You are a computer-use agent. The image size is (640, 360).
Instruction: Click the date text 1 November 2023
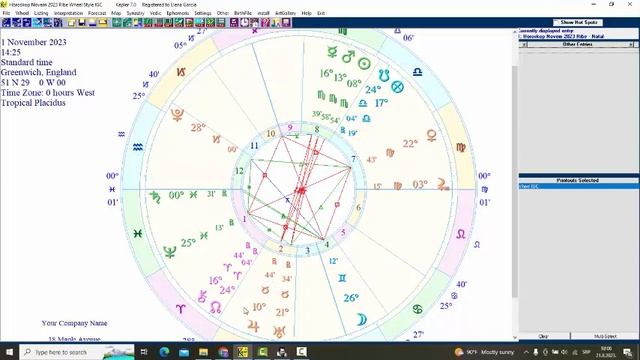(x=34, y=42)
